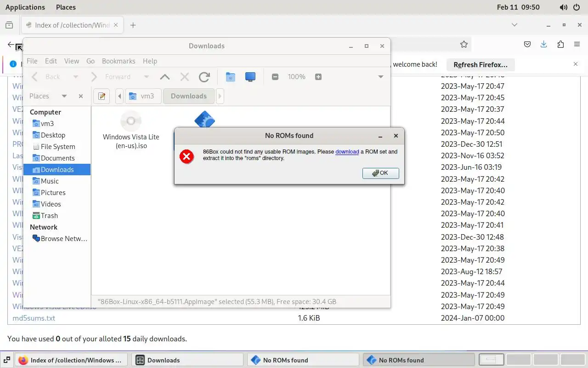Open a new Firefox tab
The image size is (588, 368).
click(x=133, y=25)
